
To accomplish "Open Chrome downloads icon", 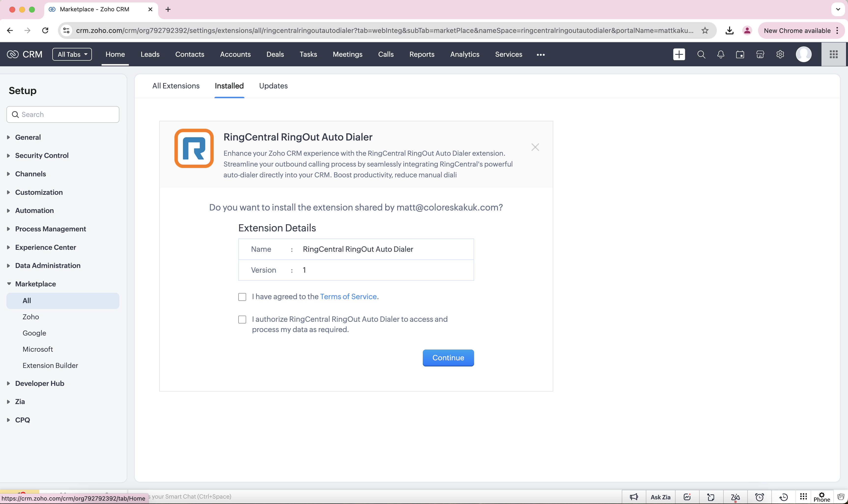I will pos(729,30).
